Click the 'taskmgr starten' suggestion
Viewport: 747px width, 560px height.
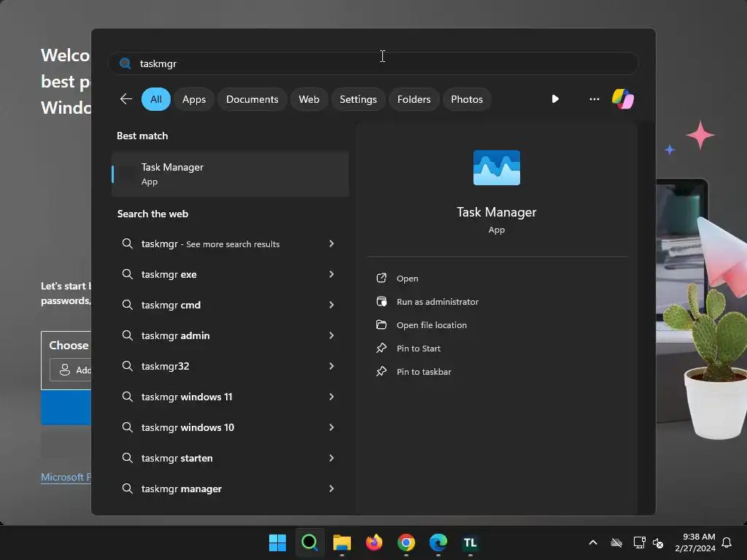click(177, 458)
